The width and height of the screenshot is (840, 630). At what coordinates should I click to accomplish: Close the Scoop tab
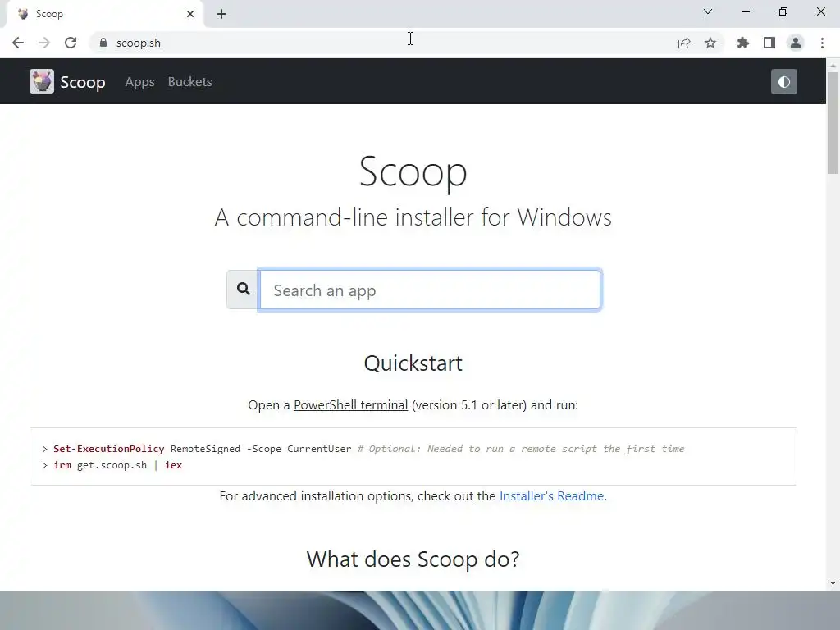[190, 14]
